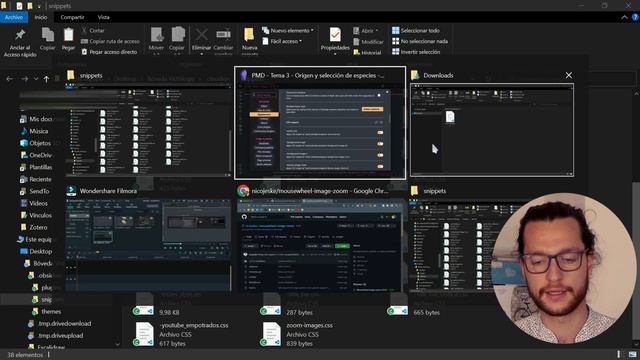Screen dimensions: 640x360
Task: Switch to mousewheel-image-zoom Chrome thumbnail
Action: 320,245
